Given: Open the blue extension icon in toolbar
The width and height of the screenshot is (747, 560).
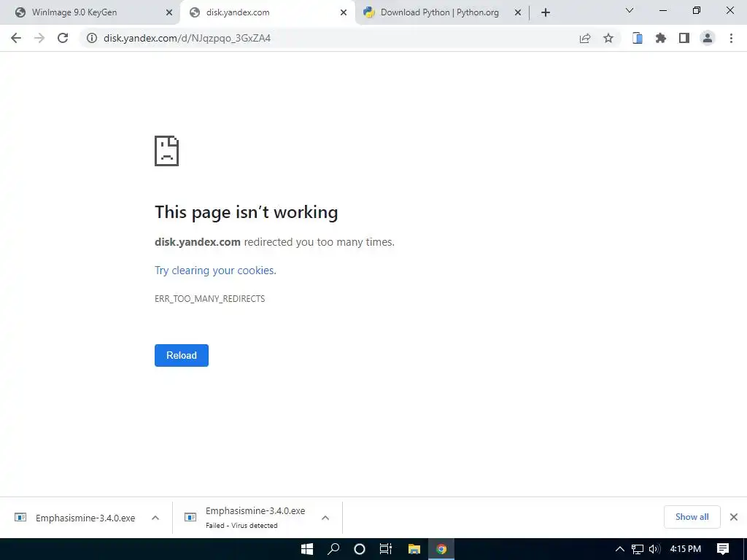Looking at the screenshot, I should click(638, 38).
